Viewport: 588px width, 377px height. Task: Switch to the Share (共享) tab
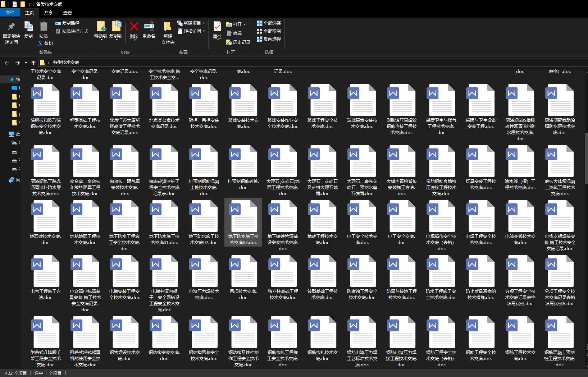[49, 13]
